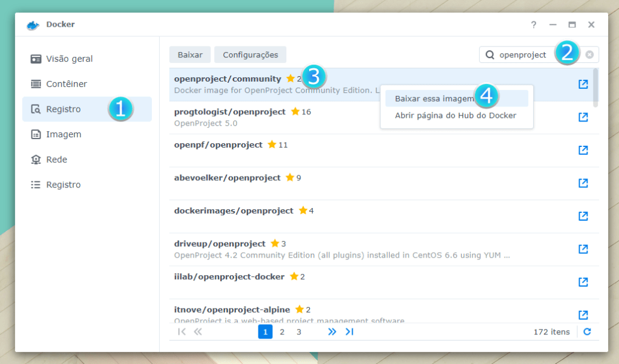Select the driveup/openproject image row
The image size is (619, 364).
pyautogui.click(x=363, y=249)
